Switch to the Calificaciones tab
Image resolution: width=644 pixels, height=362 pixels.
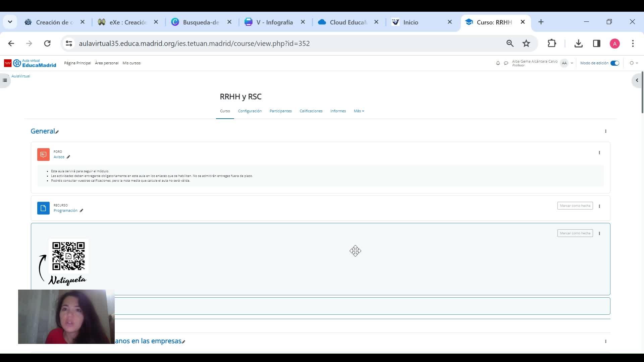click(311, 111)
